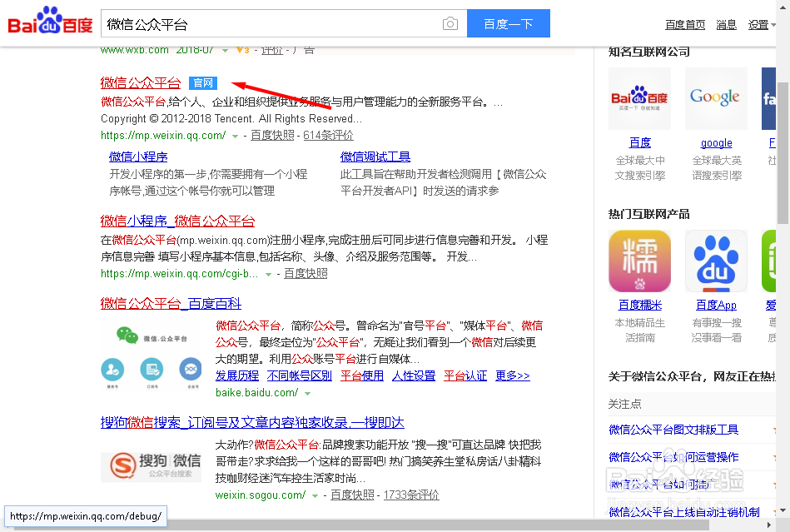Screen dimensions: 790x532
Task: Open 百度快照 for weixin.sogou.com
Action: click(x=352, y=495)
